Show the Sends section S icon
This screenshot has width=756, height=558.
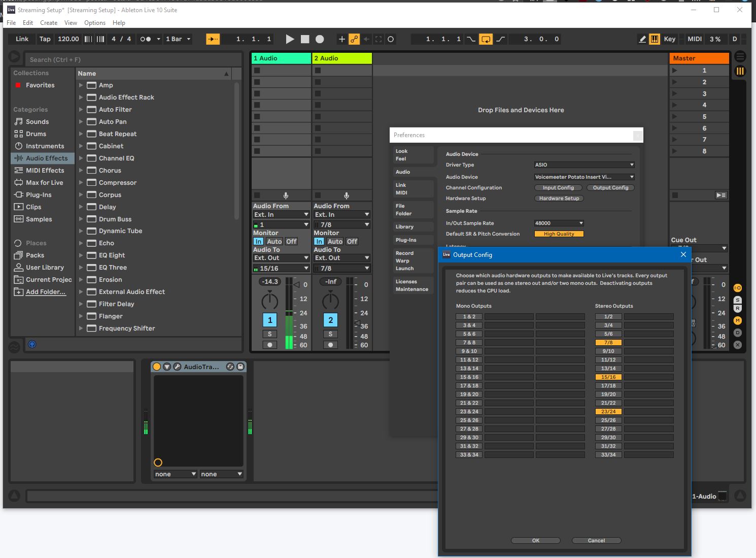pos(738,300)
